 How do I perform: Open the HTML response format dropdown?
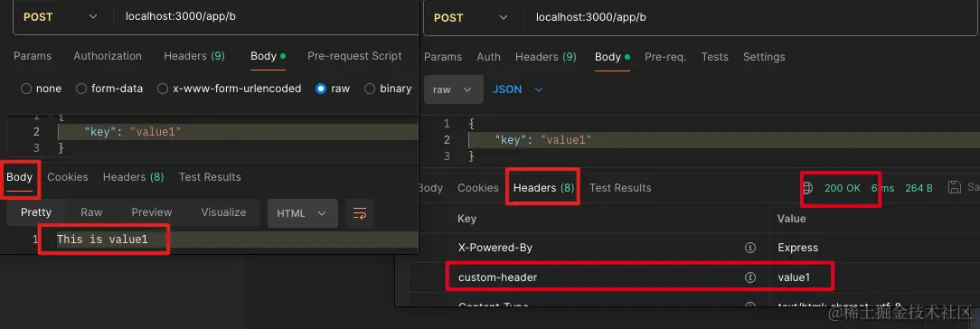tap(303, 213)
